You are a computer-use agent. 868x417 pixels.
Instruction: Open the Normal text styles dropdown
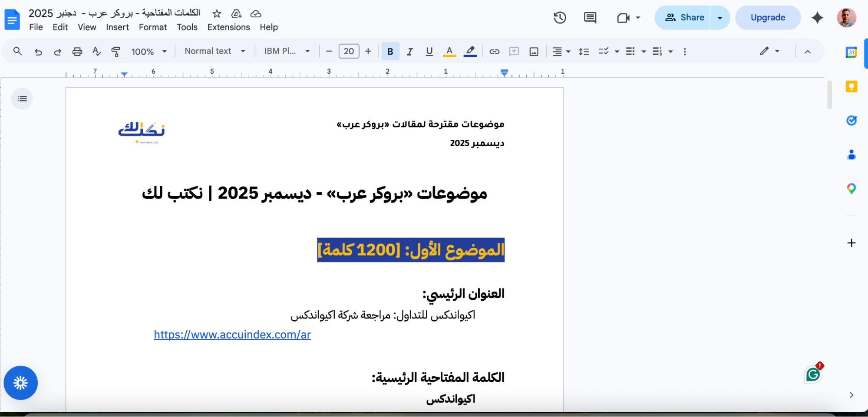coord(215,51)
